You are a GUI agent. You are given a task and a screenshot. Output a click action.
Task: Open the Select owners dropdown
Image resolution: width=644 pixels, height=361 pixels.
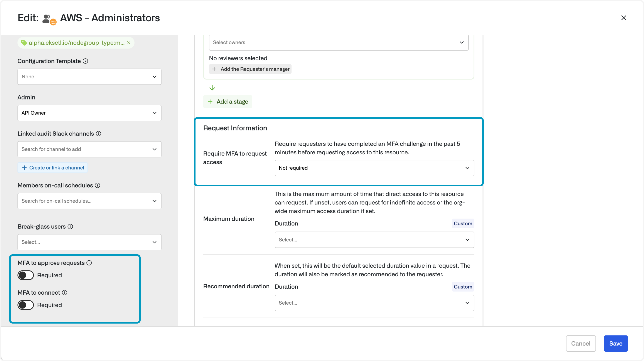click(x=339, y=42)
